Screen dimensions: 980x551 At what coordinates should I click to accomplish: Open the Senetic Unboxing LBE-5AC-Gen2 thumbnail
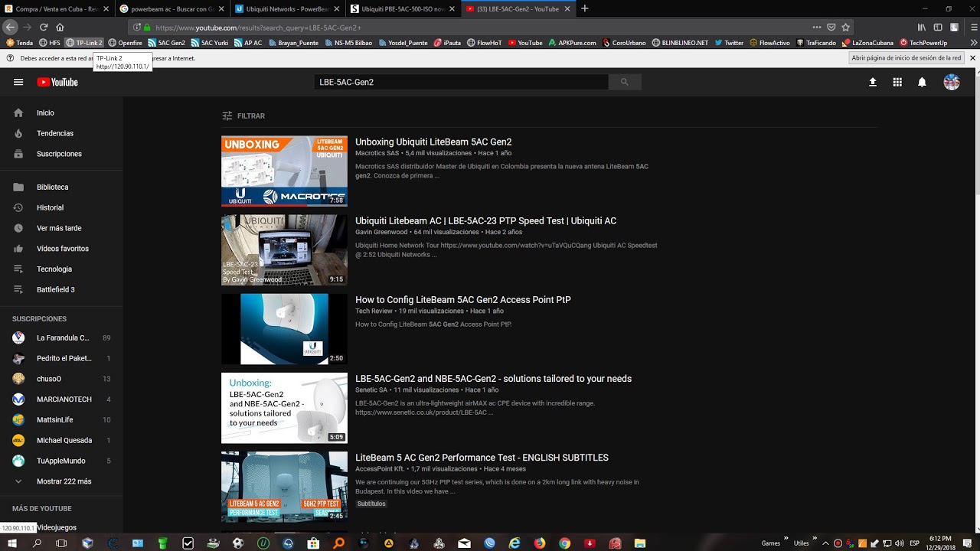(284, 408)
